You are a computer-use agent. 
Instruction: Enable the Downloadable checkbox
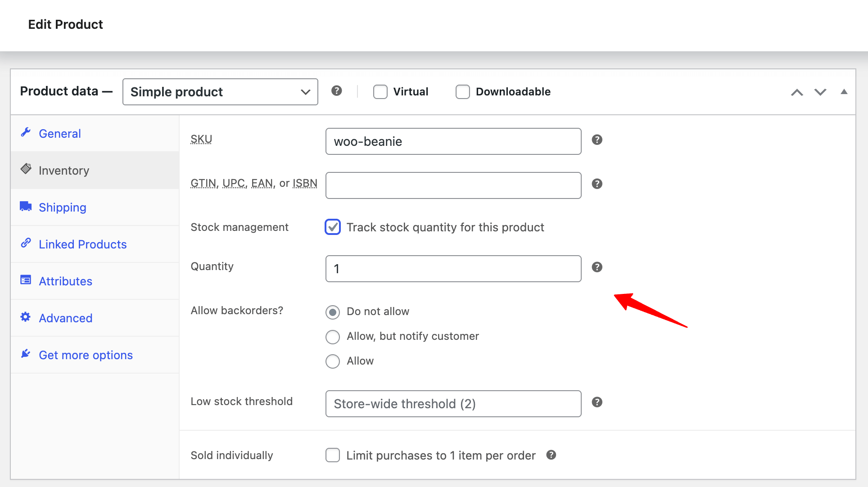pyautogui.click(x=463, y=92)
